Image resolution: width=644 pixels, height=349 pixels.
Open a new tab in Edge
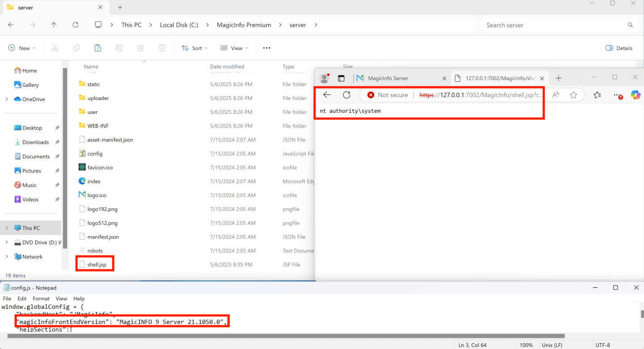click(559, 78)
